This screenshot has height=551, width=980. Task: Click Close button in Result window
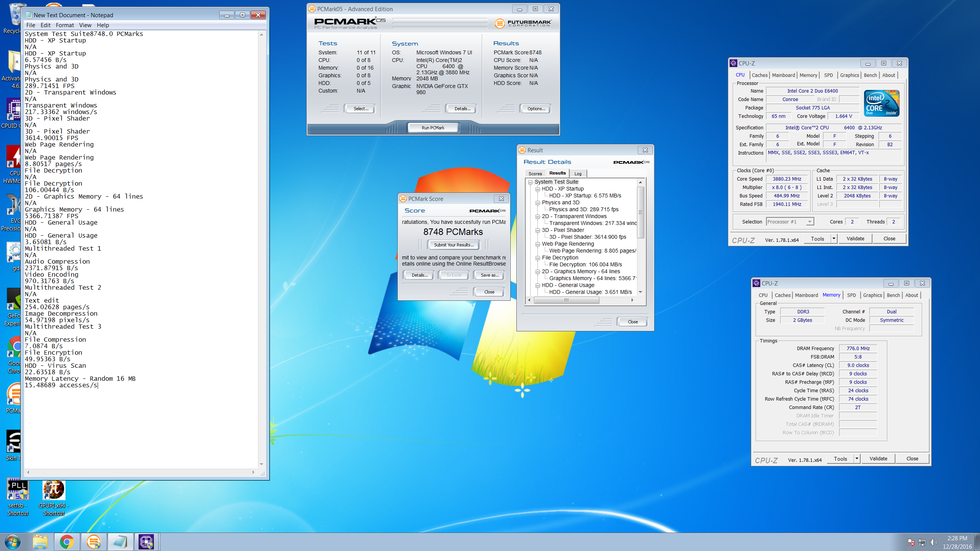(633, 321)
